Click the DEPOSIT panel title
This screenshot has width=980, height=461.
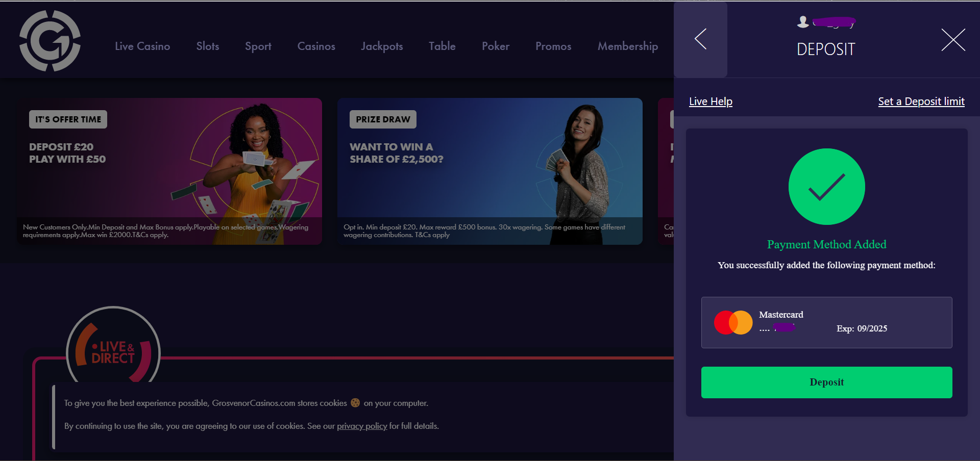click(x=826, y=49)
